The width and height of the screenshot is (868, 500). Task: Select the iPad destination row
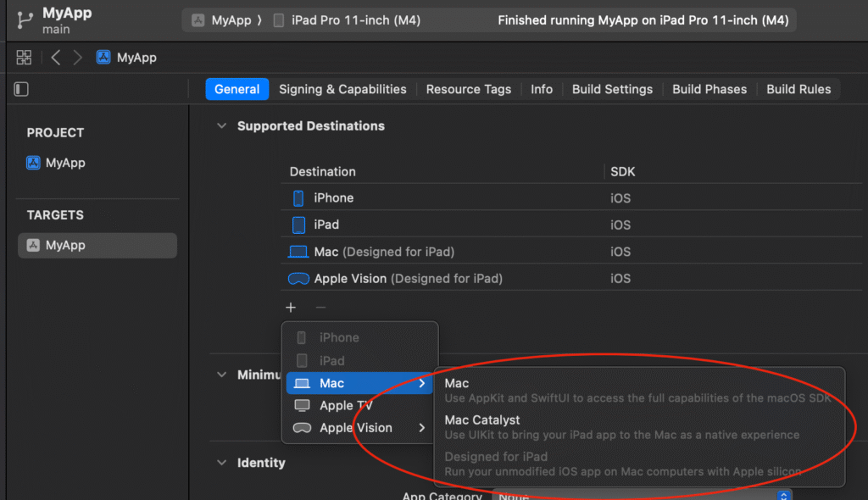tap(571, 225)
